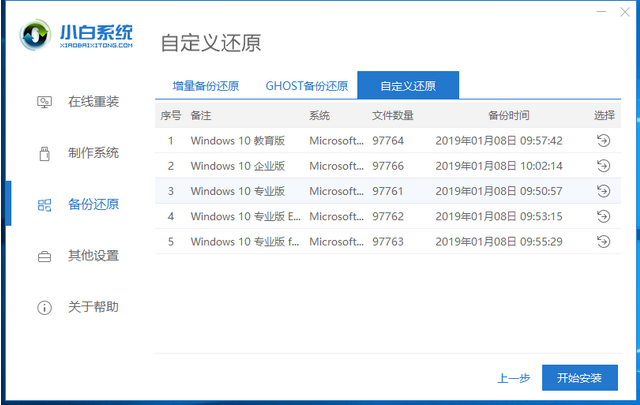Image resolution: width=640 pixels, height=405 pixels.
Task: Select restore icon in row 3 专业版
Action: 603,191
